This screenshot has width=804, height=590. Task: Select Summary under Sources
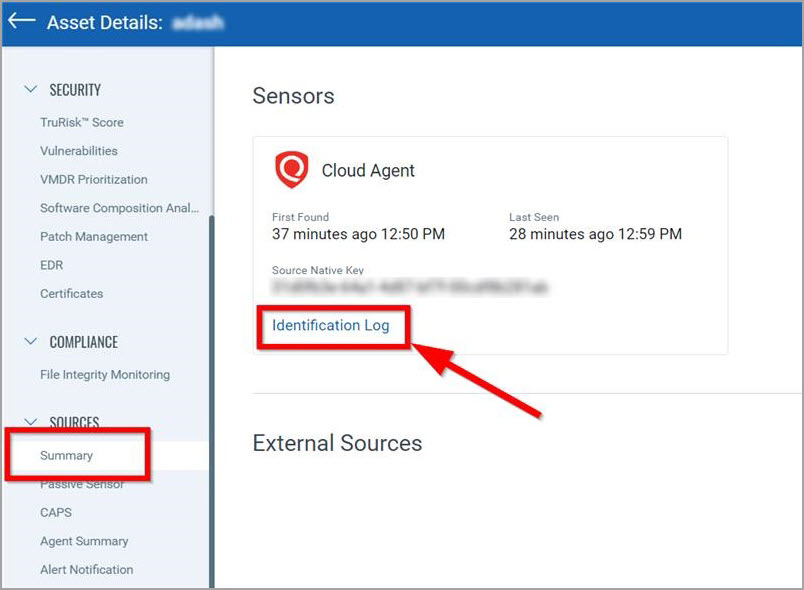pyautogui.click(x=67, y=455)
